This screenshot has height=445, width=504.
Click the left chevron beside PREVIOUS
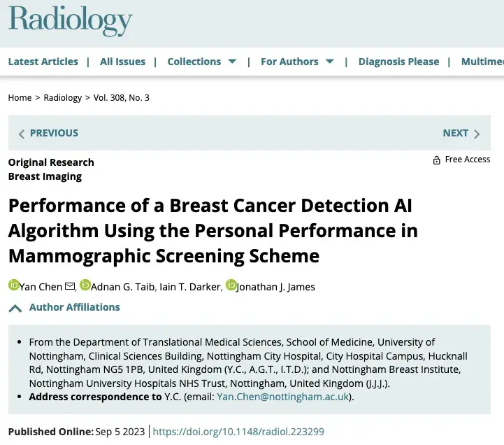21,134
